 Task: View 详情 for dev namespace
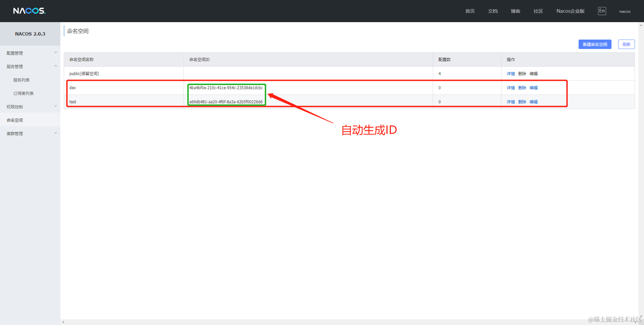point(511,88)
